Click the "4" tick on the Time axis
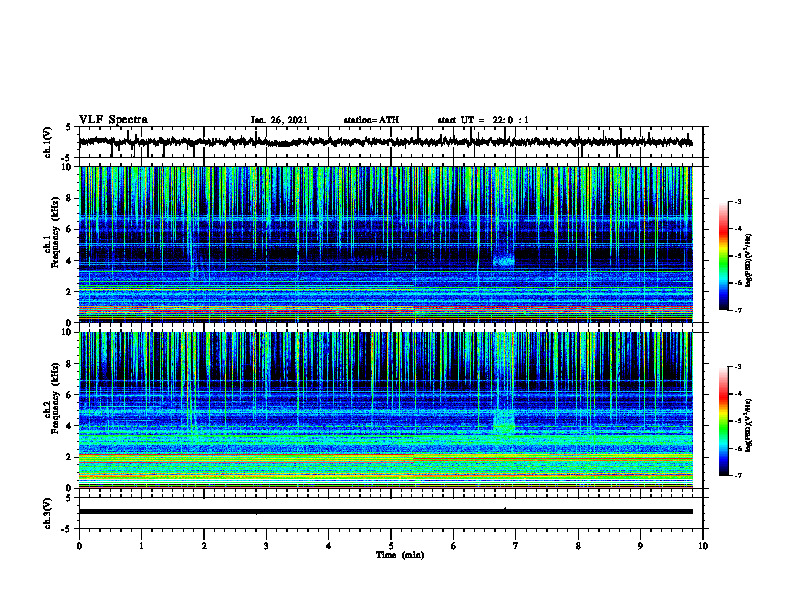 (x=329, y=546)
